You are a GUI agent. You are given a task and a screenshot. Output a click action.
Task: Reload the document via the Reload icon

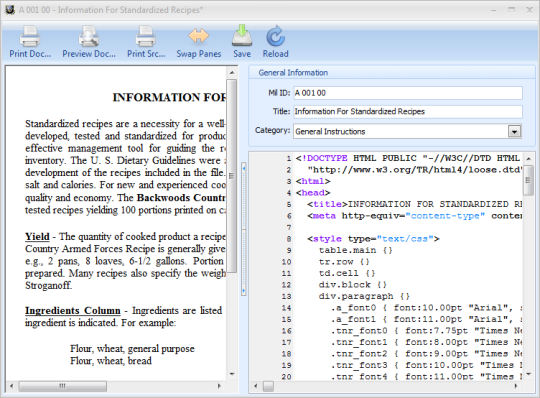(x=275, y=36)
